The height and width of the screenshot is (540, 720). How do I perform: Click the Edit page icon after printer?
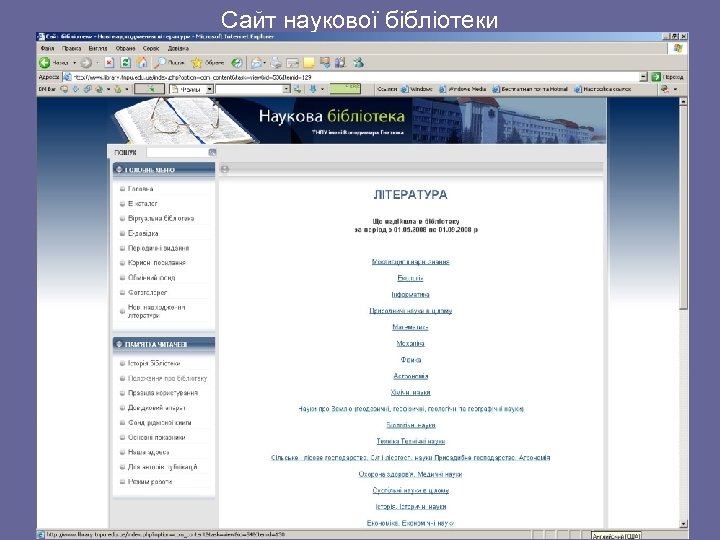[292, 62]
